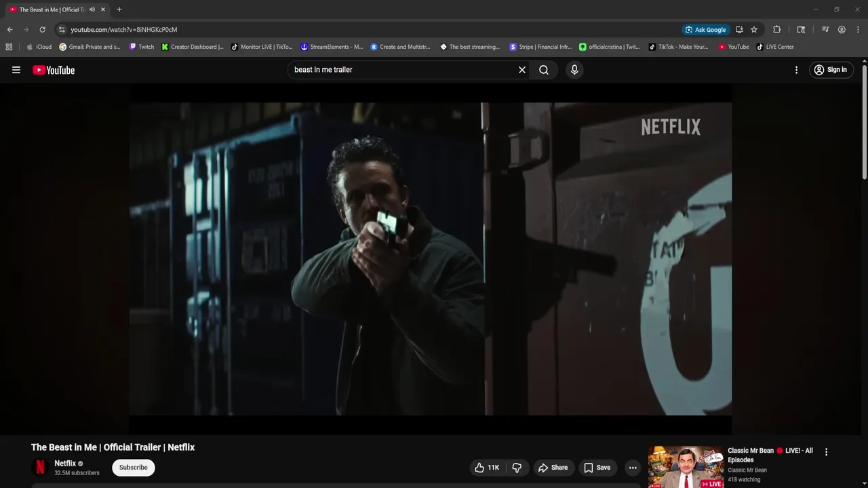The image size is (868, 488).
Task: Save the video to a playlist
Action: pyautogui.click(x=597, y=468)
